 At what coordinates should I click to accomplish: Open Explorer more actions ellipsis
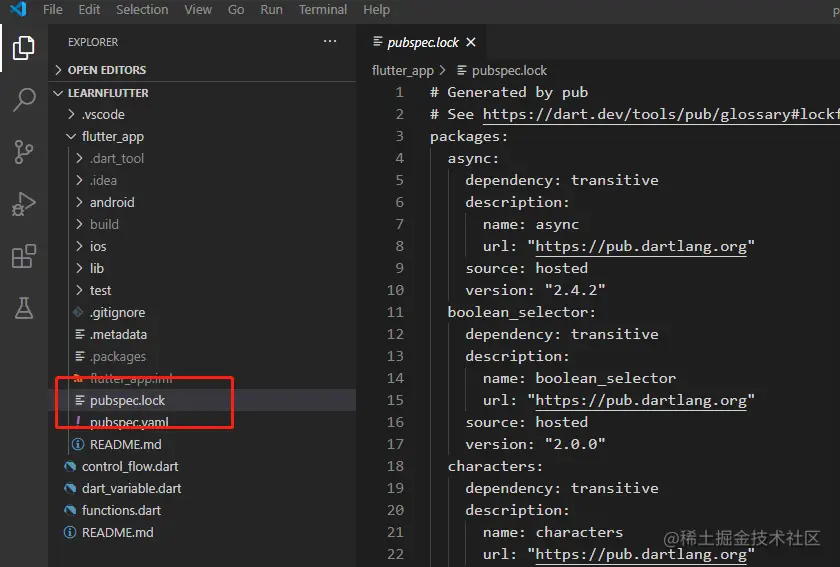330,41
